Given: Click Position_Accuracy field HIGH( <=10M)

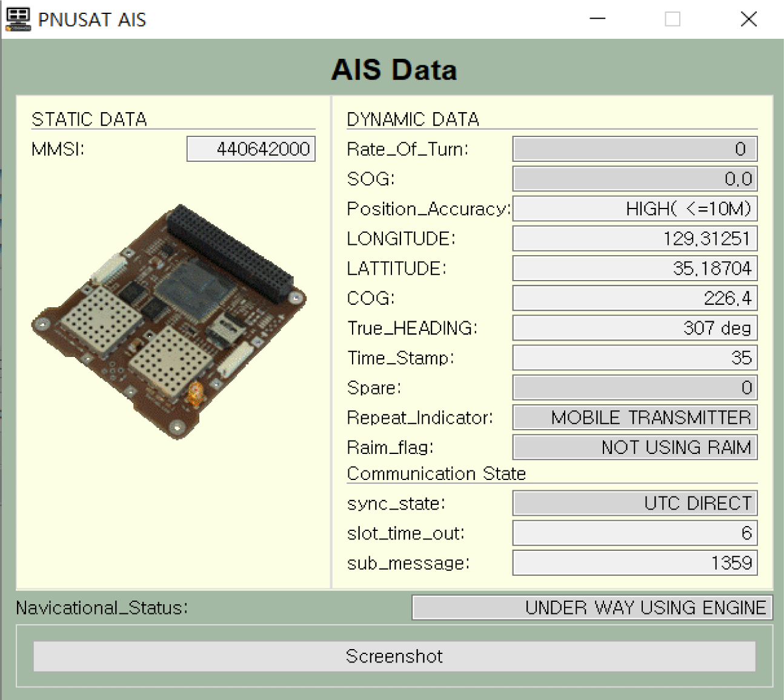Looking at the screenshot, I should pyautogui.click(x=635, y=208).
